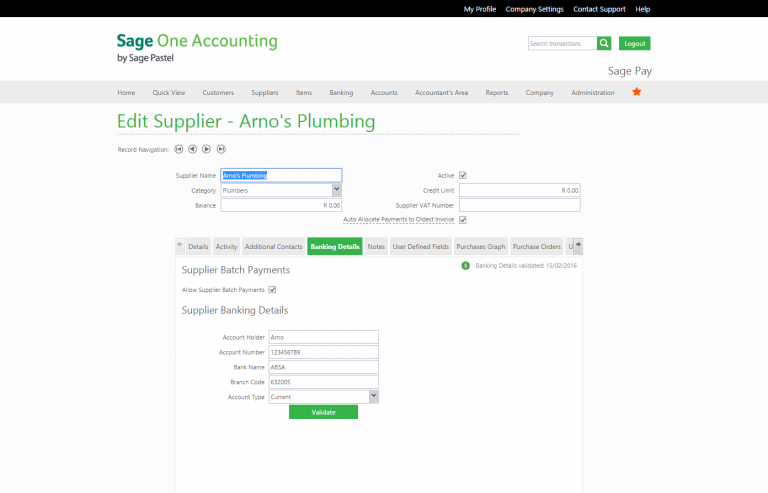Click the Supplier VAT Number field
This screenshot has width=768, height=493.
point(520,205)
